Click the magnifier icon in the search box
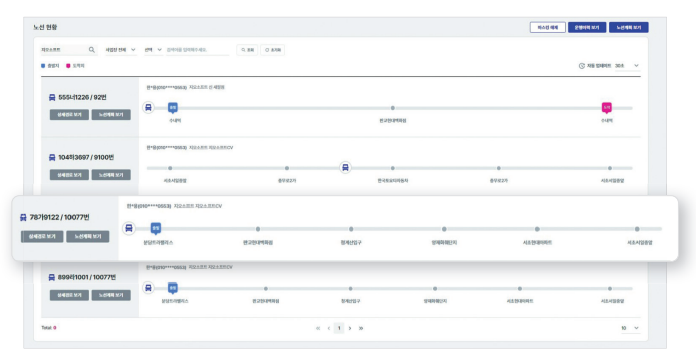The height and width of the screenshot is (360, 696). point(91,50)
